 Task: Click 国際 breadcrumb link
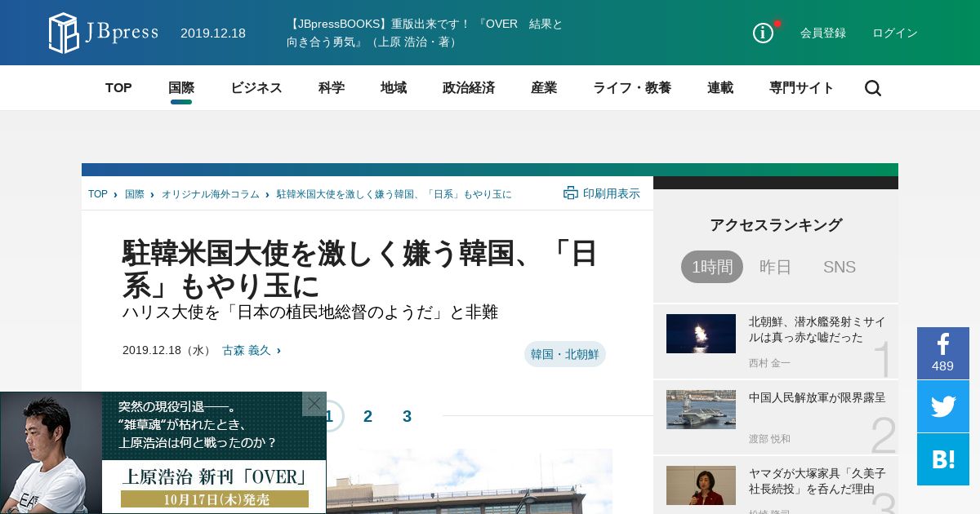(x=135, y=194)
